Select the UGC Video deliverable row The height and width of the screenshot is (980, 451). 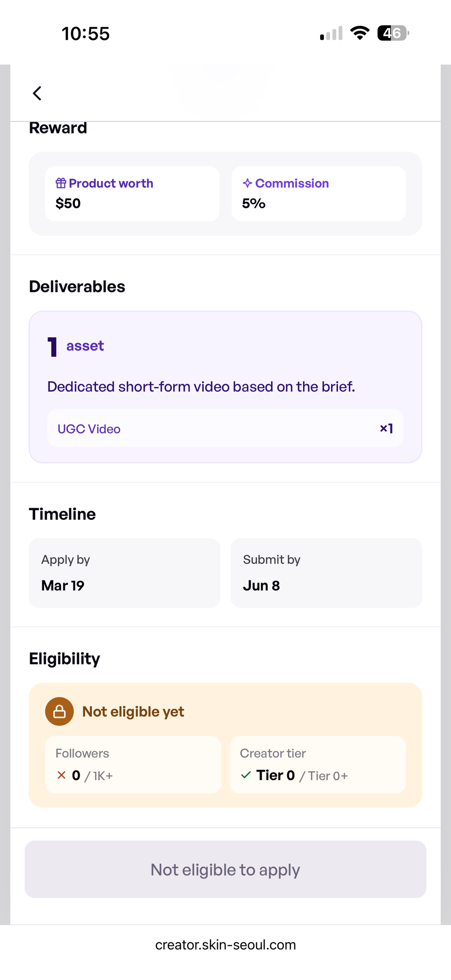click(225, 429)
